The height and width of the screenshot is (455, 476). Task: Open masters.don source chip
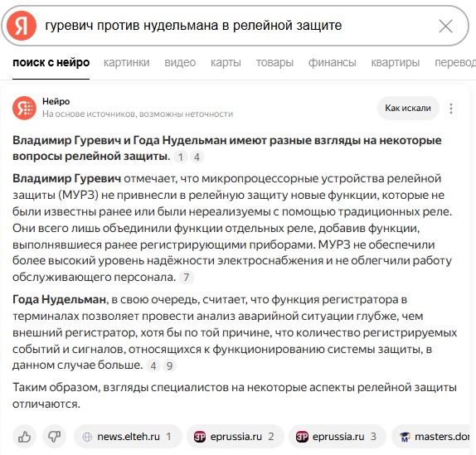(434, 437)
